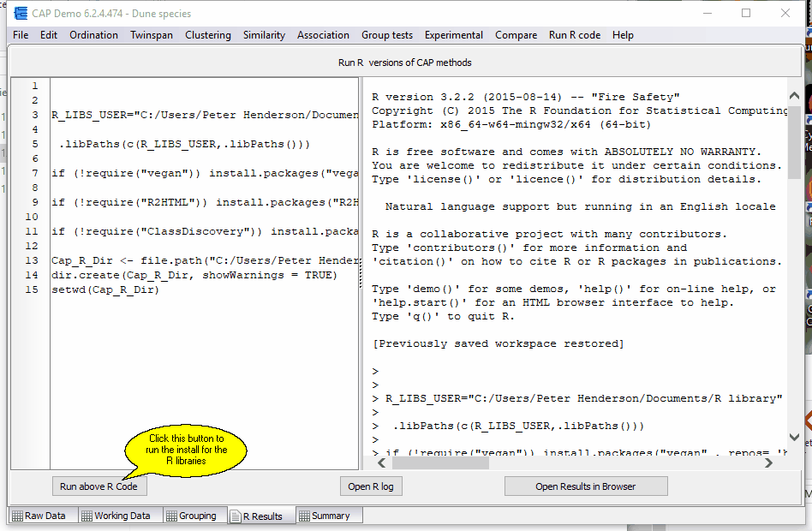Open the Ordination menu
The image size is (812, 531).
pos(93,35)
